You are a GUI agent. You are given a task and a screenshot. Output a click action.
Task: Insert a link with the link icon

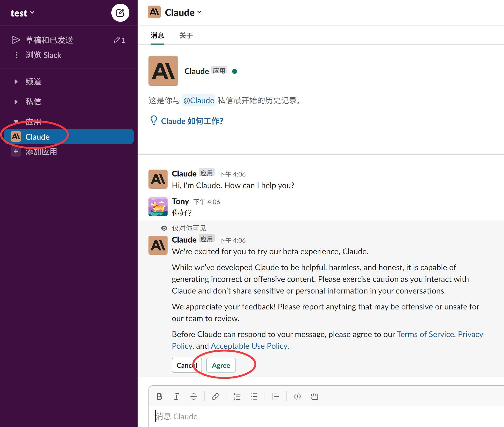pyautogui.click(x=215, y=396)
